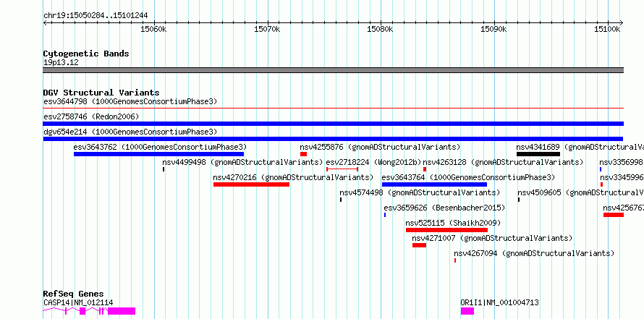Open the esv2758746 (Redon2006) label

[91, 116]
